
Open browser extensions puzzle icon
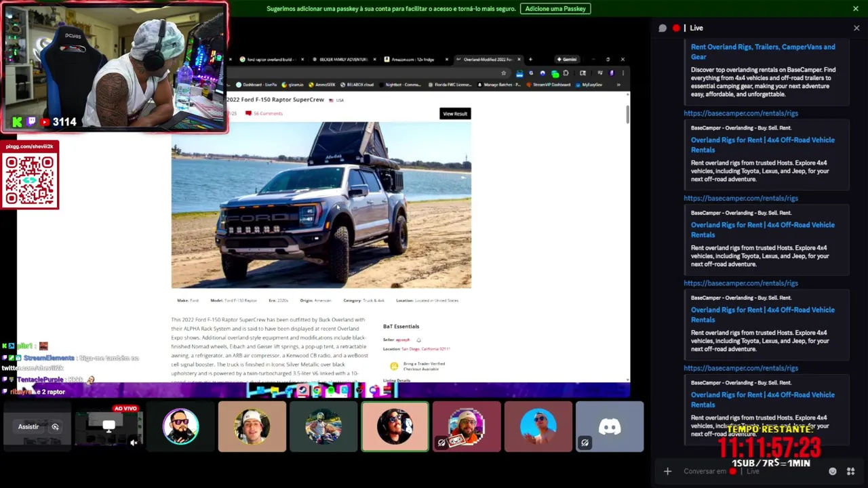[x=566, y=73]
